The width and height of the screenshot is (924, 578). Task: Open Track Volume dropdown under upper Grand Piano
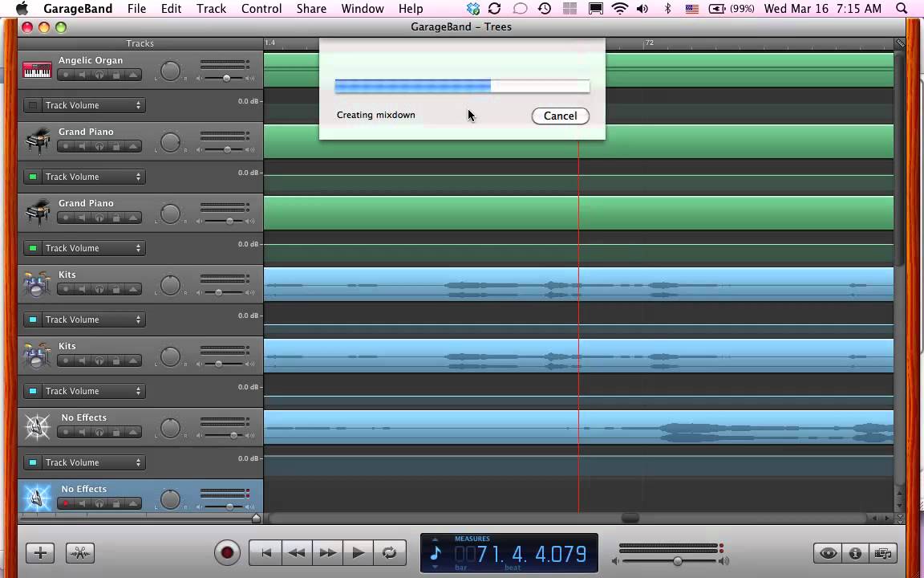[93, 177]
